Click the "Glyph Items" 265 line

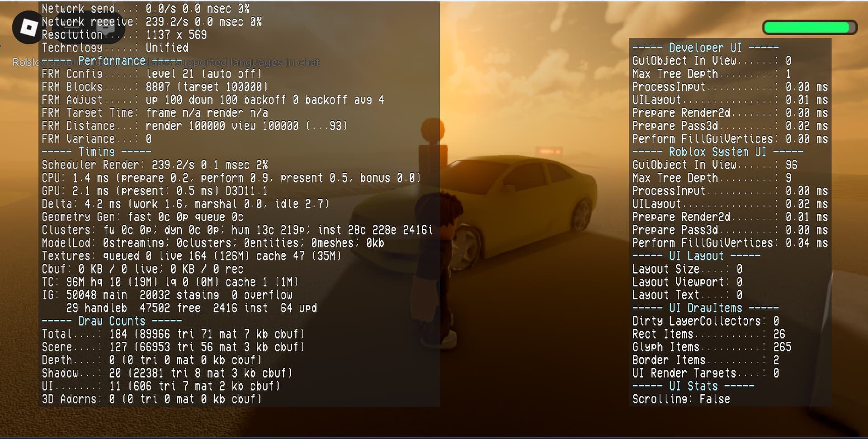tap(712, 348)
